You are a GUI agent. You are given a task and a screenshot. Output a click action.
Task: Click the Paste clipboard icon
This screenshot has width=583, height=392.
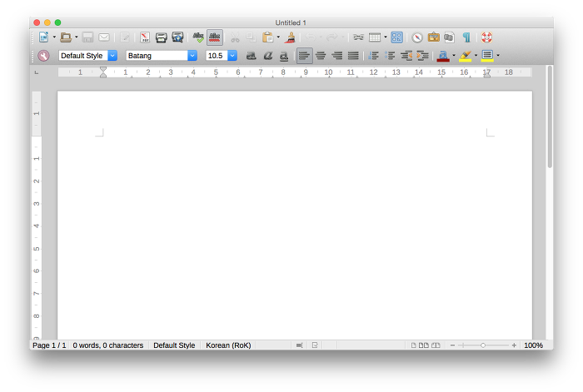click(267, 37)
